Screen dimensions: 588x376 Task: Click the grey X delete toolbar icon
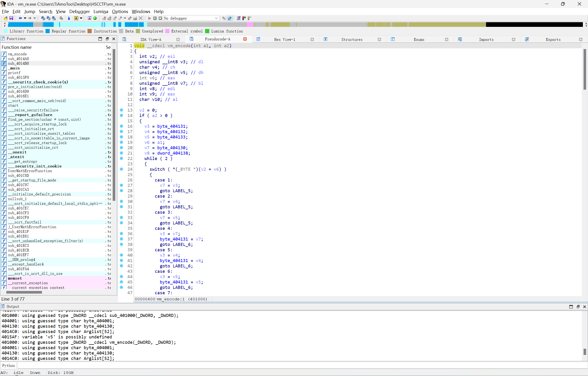point(141,18)
